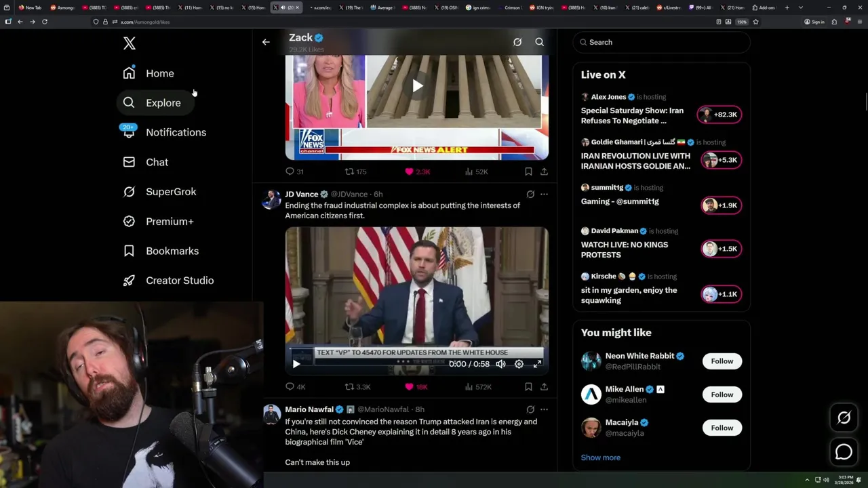The width and height of the screenshot is (868, 488).
Task: Follow Macaiyla
Action: tap(722, 428)
